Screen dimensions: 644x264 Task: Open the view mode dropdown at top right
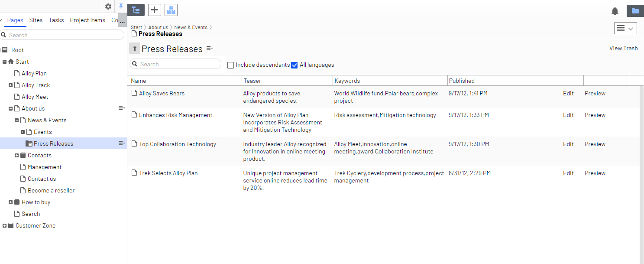point(625,28)
